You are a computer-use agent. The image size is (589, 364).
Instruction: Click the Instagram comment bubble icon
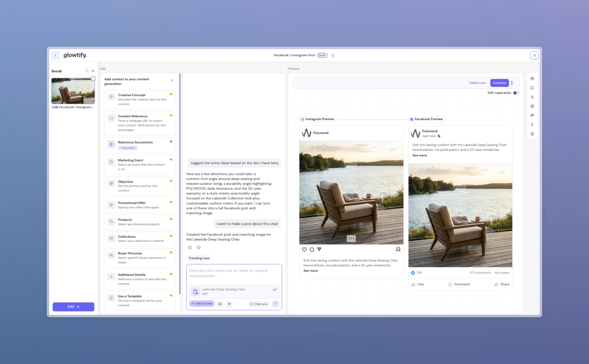coord(312,250)
